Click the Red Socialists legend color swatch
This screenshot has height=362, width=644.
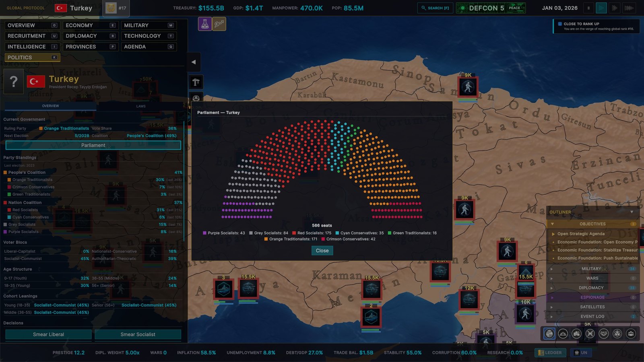tap(294, 233)
